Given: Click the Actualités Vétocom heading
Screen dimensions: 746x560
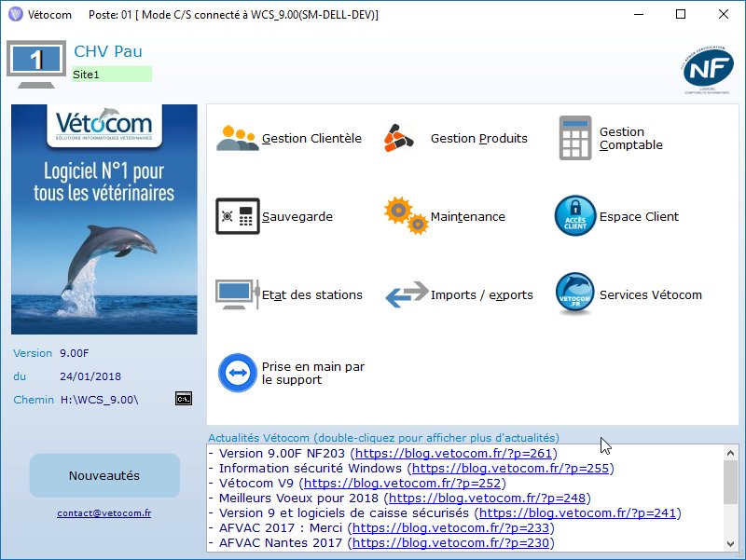Looking at the screenshot, I should pyautogui.click(x=383, y=438).
